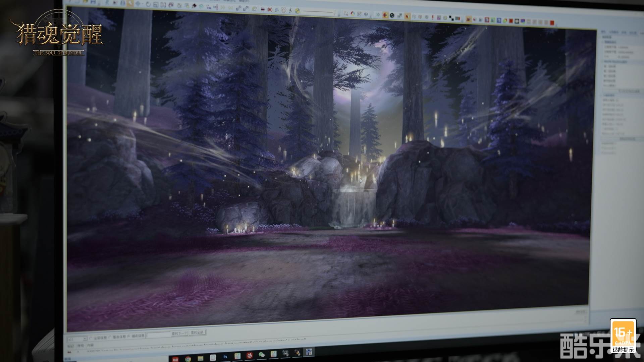The width and height of the screenshot is (644, 362).
Task: Open Photoshop from the Windows taskbar
Action: 225,357
